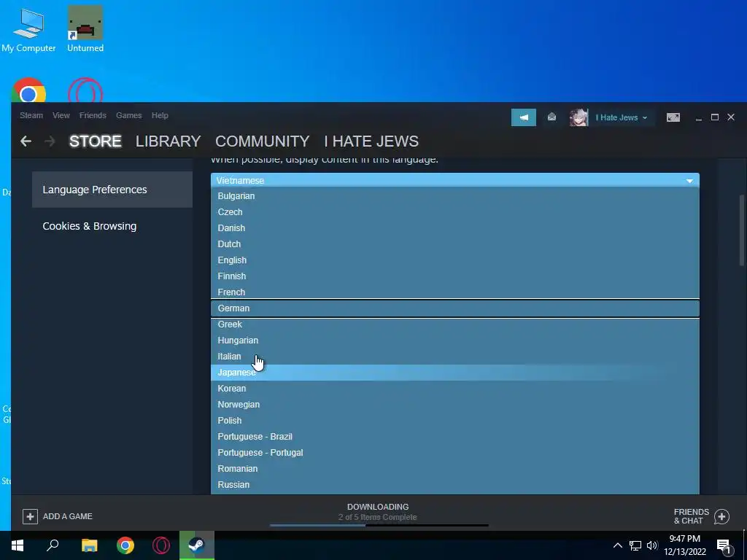Open the Friends menu
Viewport: 747px width, 560px height.
pos(93,115)
